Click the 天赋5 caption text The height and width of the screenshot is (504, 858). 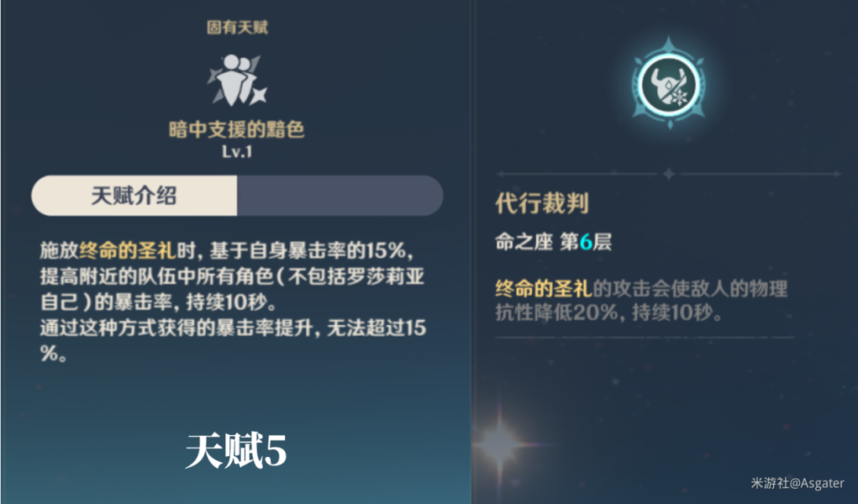pyautogui.click(x=236, y=451)
